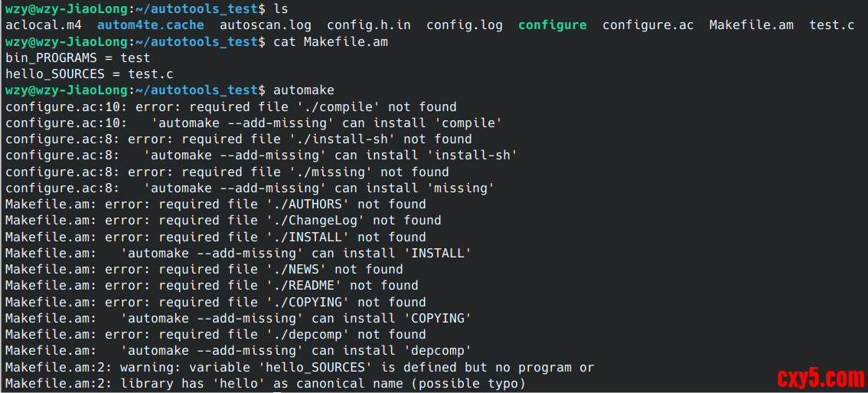Click the 'bin_PROGRAMS = test' line
868x393 pixels.
tap(77, 58)
